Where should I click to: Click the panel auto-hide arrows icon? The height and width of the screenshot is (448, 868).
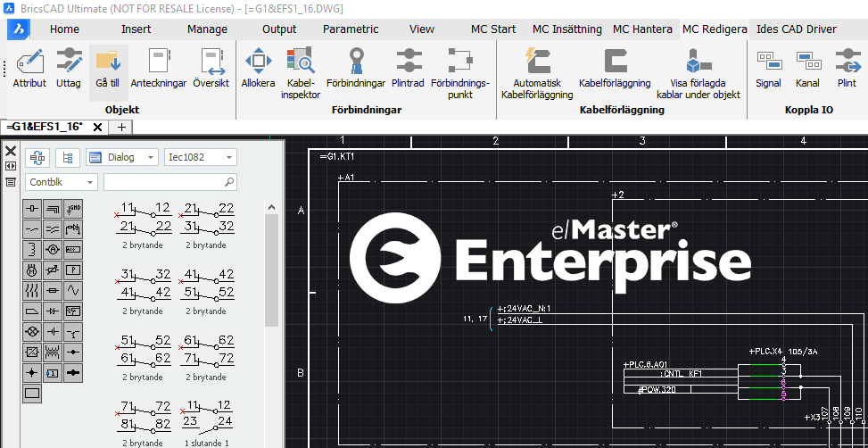point(10,166)
